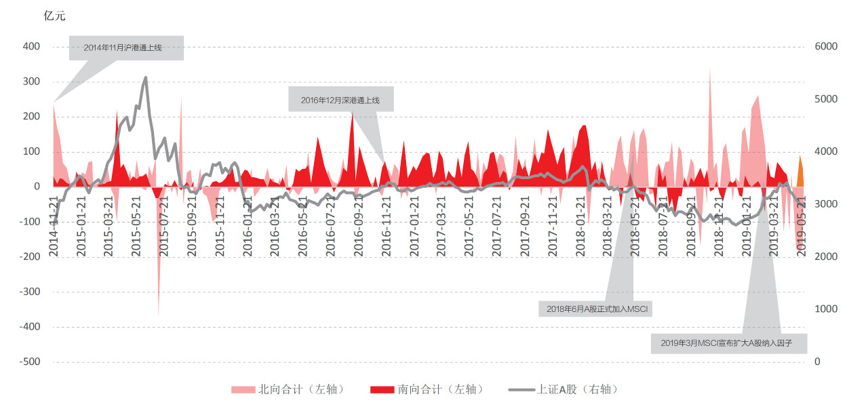
Task: Select the 上证A股（右轴） legend label
Action: click(x=578, y=389)
